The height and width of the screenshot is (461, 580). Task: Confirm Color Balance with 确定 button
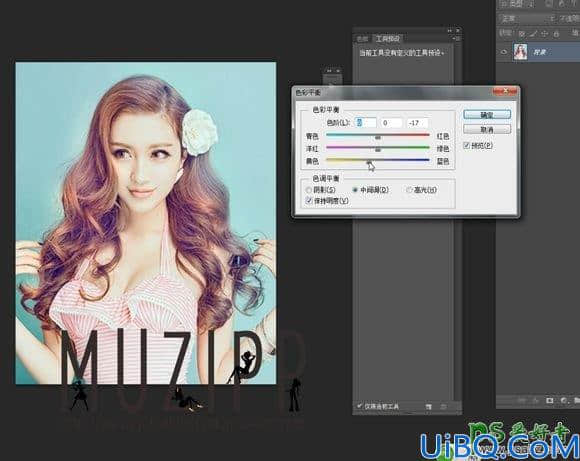[x=487, y=114]
